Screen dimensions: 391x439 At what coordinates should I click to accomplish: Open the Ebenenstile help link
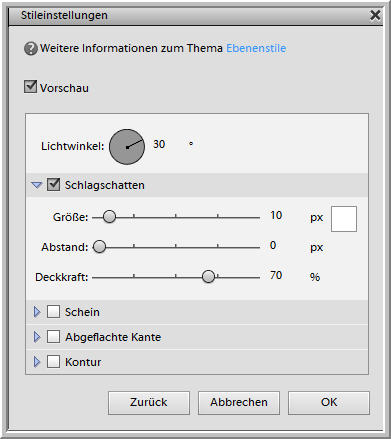[256, 48]
